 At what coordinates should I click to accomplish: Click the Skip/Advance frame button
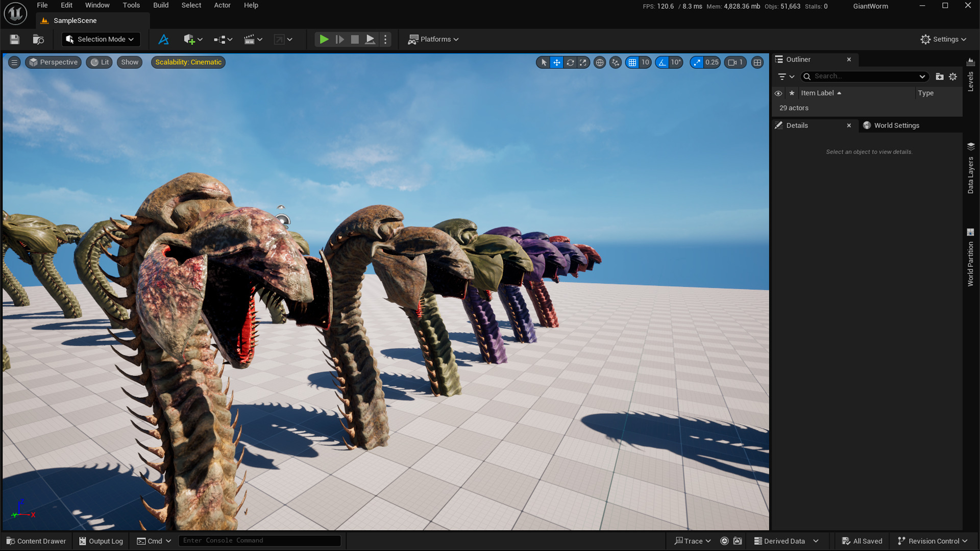tap(339, 39)
